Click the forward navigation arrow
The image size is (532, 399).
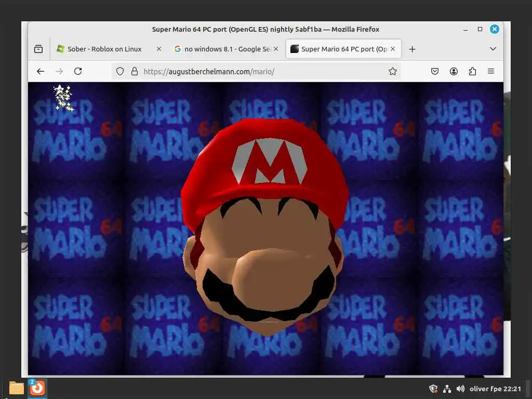coord(59,71)
